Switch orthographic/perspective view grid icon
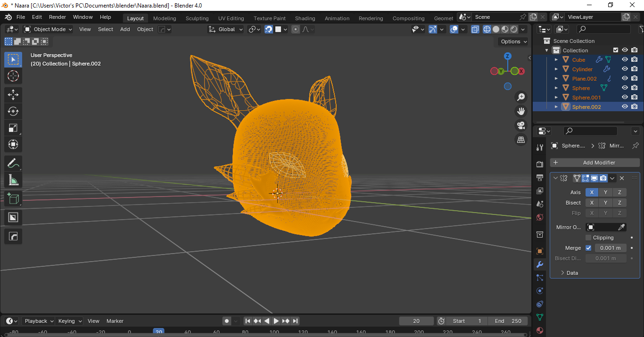 coord(521,140)
